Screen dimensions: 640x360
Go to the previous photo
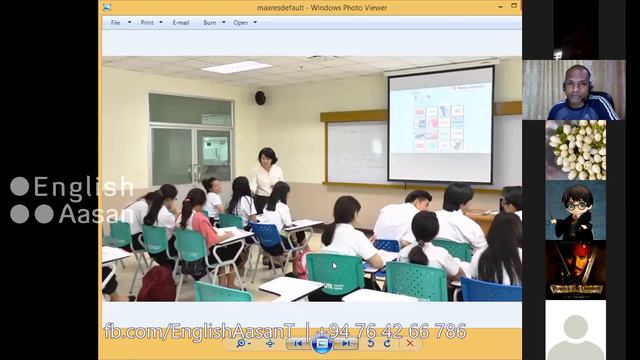click(x=298, y=344)
